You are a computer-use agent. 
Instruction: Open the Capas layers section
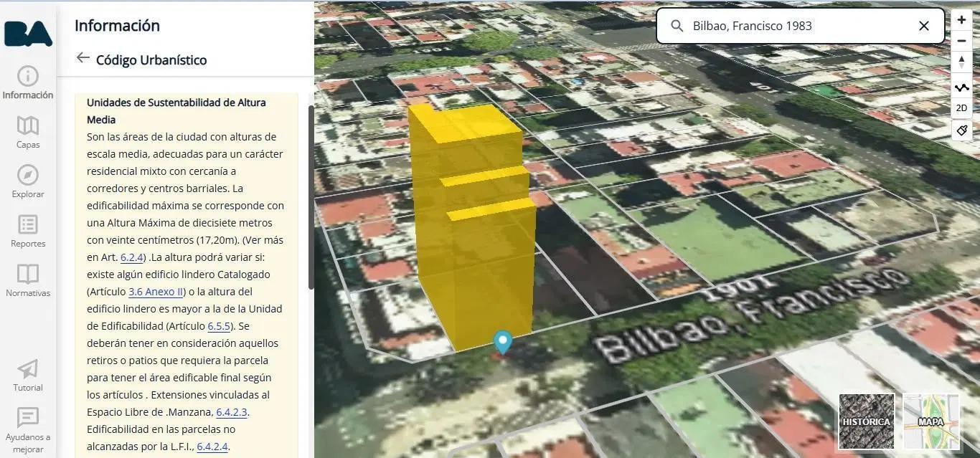point(28,132)
